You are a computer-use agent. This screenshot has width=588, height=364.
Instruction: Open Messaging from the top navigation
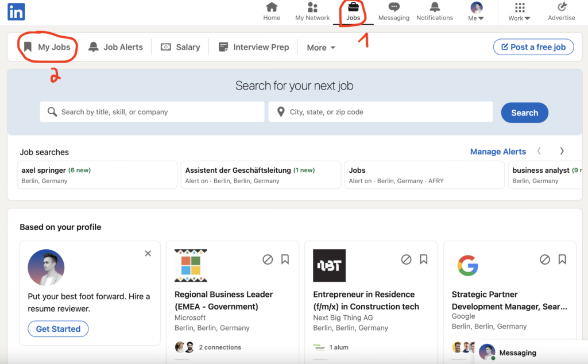click(394, 8)
